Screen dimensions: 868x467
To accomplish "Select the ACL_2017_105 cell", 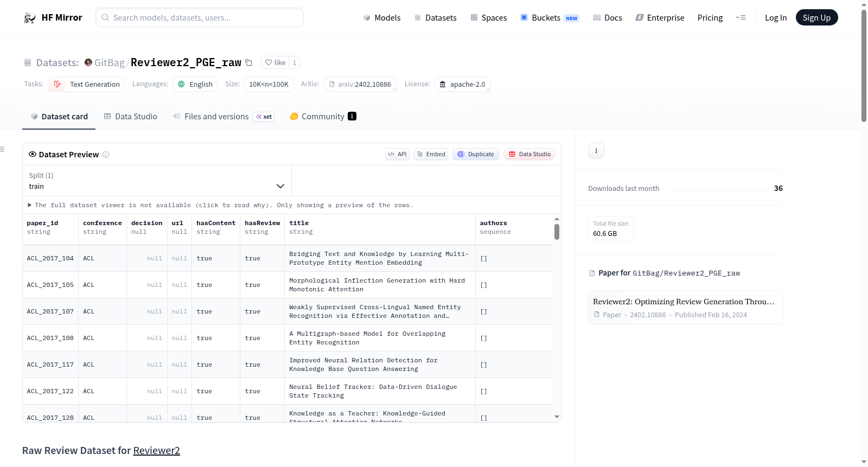I will pyautogui.click(x=50, y=285).
